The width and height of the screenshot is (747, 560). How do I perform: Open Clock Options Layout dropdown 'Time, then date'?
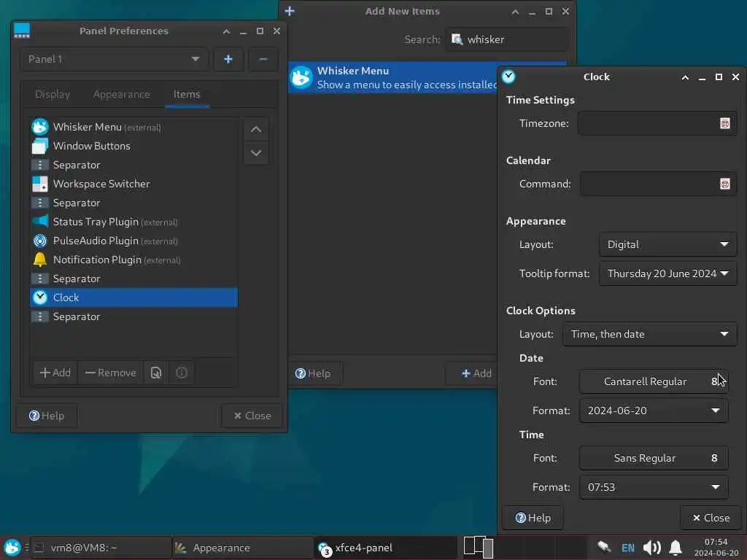(650, 334)
